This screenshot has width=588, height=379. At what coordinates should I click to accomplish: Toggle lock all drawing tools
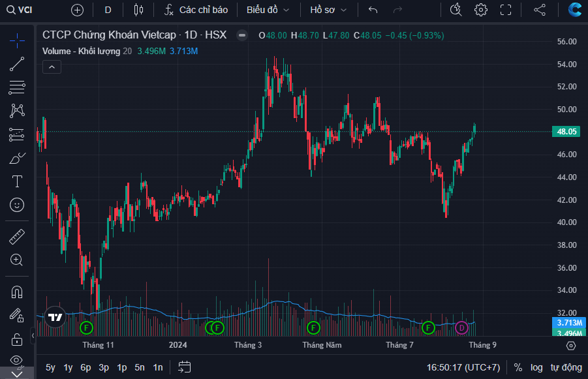tap(18, 339)
